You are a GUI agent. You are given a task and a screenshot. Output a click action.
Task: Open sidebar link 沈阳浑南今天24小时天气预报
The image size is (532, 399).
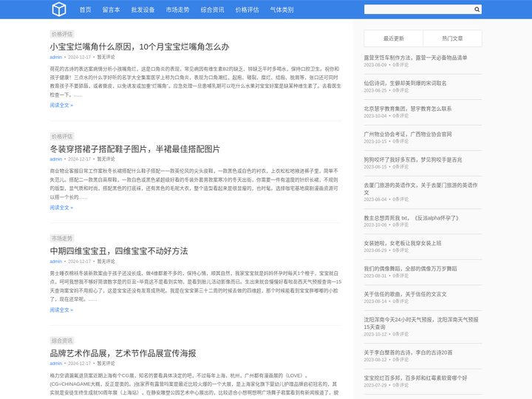click(421, 324)
